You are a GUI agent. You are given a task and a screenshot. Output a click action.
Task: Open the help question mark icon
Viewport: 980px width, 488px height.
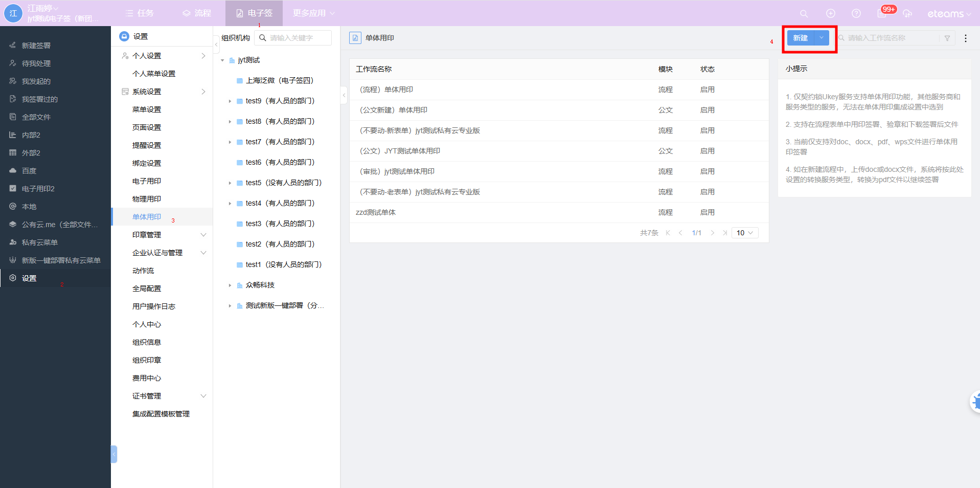coord(856,13)
